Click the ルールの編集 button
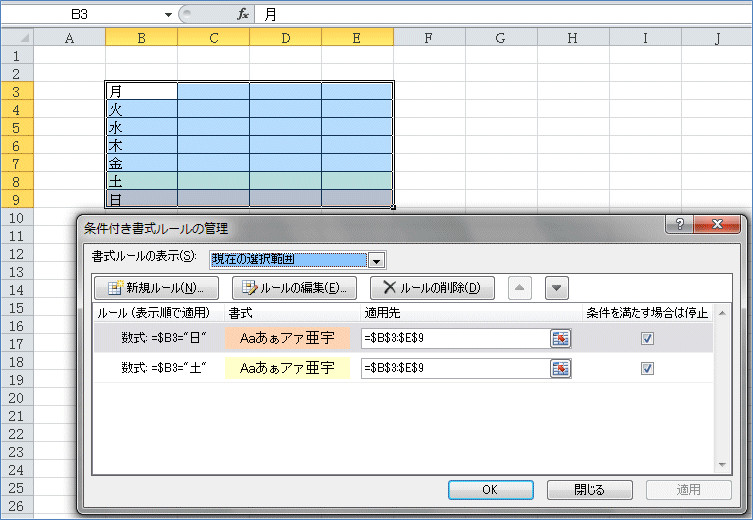 pyautogui.click(x=294, y=288)
